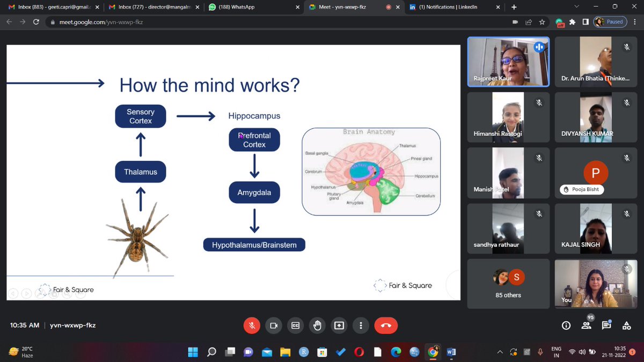Click the meeting code yvn-wxwp-fkz
The width and height of the screenshot is (644, 362).
72,325
